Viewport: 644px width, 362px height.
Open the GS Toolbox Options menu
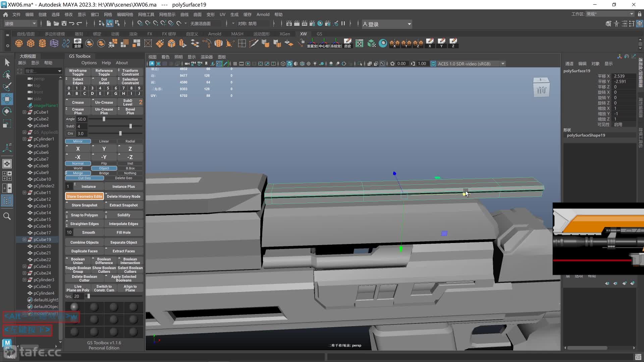[x=89, y=63]
